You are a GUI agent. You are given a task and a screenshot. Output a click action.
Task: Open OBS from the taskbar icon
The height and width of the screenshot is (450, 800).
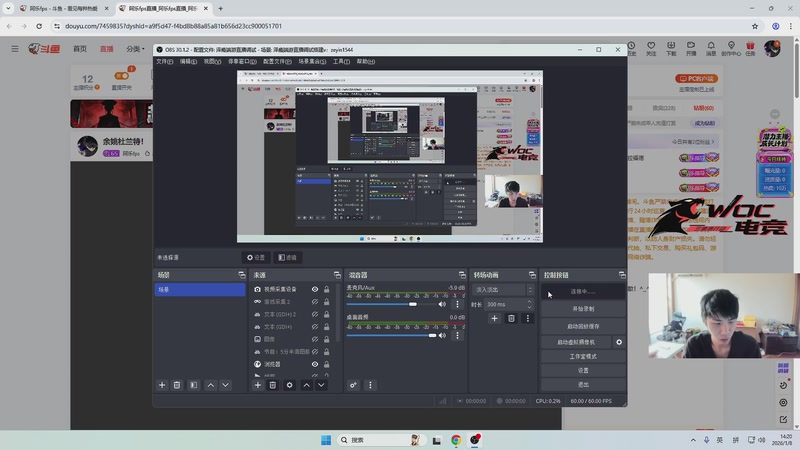(475, 440)
